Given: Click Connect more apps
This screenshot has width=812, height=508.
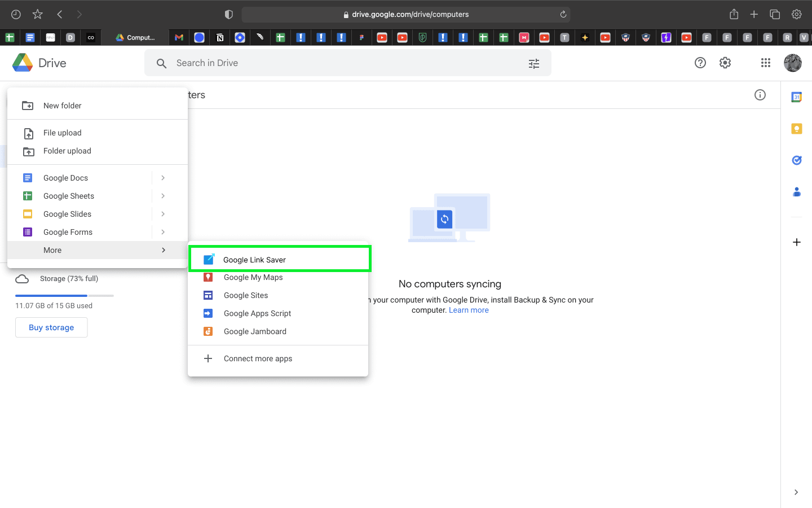Looking at the screenshot, I should tap(278, 358).
